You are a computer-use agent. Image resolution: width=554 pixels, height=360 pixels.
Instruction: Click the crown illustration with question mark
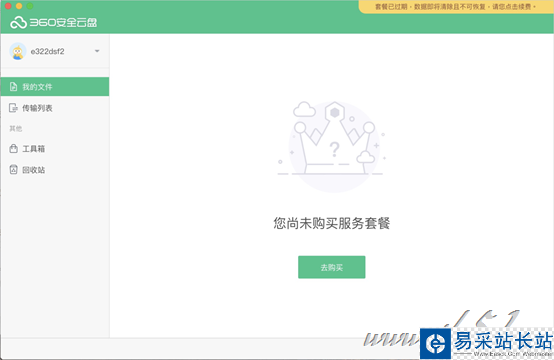pos(331,146)
